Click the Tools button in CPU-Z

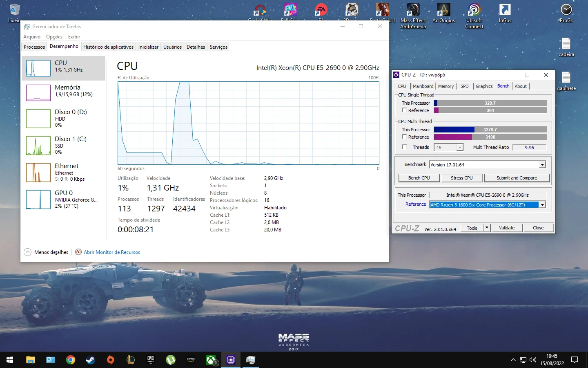[x=472, y=228]
